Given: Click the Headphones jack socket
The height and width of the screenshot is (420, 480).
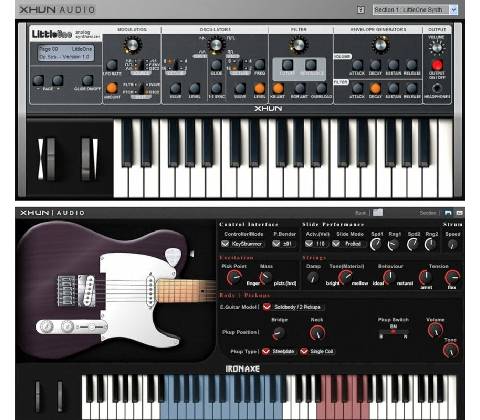Looking at the screenshot, I should point(437,88).
